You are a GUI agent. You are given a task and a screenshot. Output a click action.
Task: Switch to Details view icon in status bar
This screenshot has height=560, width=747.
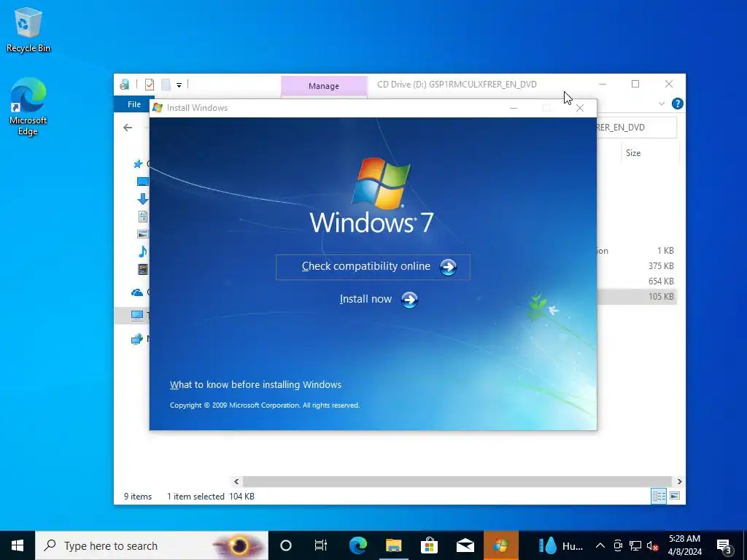click(x=659, y=496)
